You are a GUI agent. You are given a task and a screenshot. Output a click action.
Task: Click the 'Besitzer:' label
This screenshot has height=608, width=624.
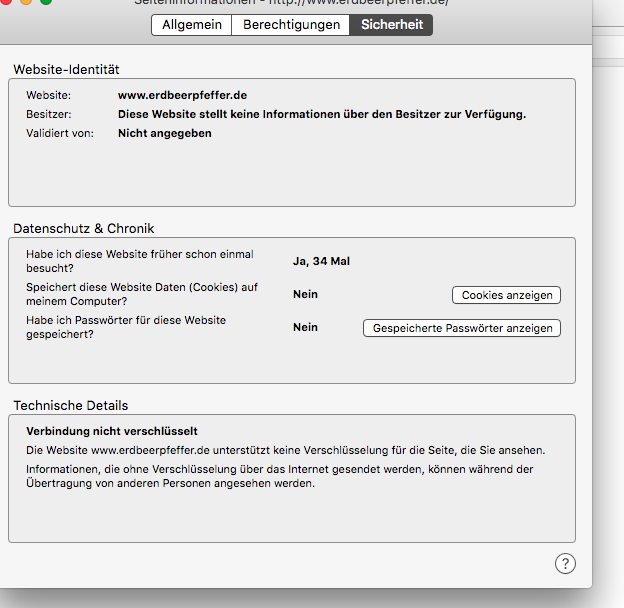pos(49,115)
